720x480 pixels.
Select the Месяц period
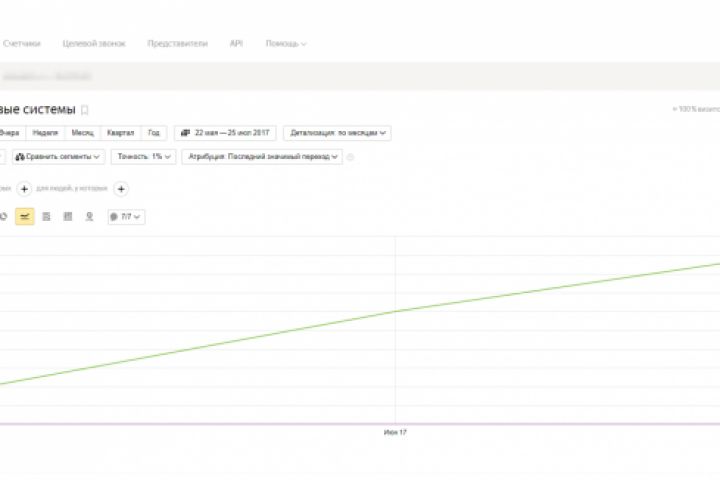click(82, 132)
